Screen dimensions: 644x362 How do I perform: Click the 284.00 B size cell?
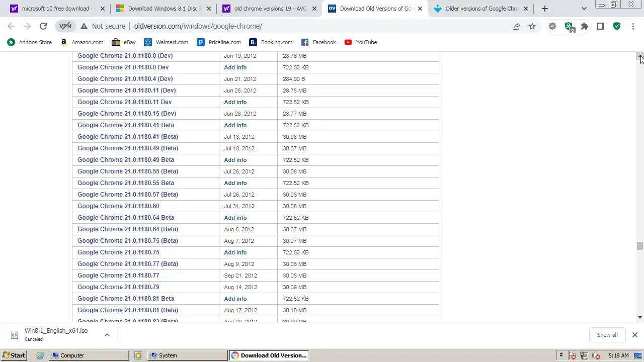click(x=294, y=79)
